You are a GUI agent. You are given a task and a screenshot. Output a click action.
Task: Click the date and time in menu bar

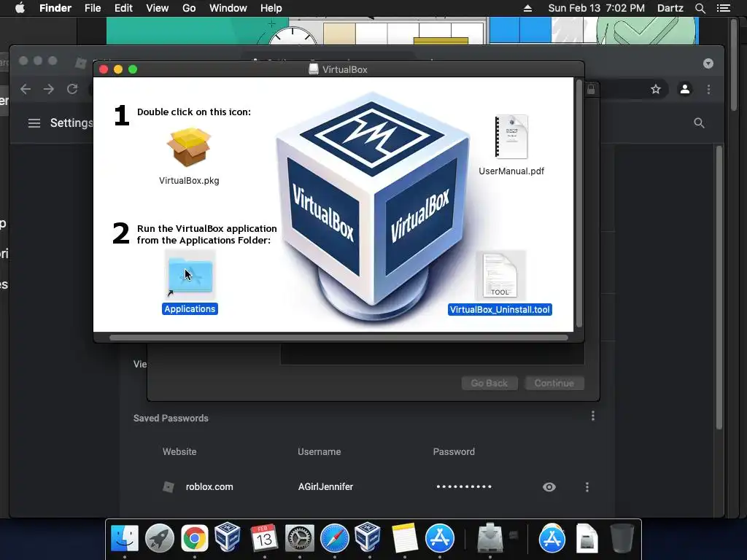pos(597,8)
